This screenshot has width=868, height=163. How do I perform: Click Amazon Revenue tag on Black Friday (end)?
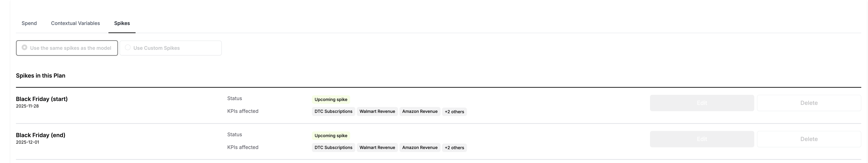click(x=419, y=148)
